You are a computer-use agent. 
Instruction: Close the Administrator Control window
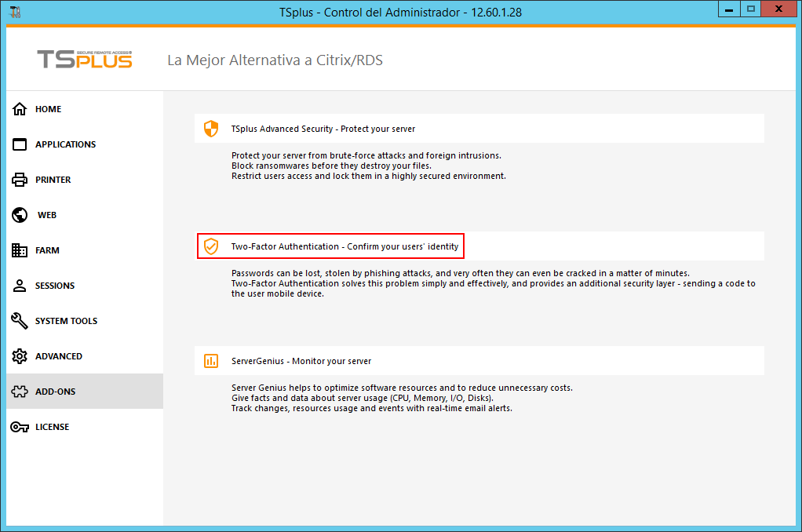pos(777,9)
